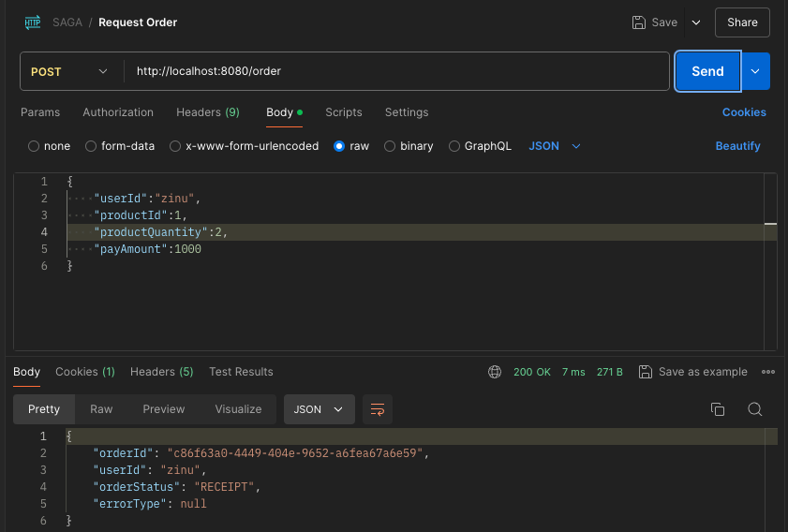Click the "productQuantity":2 line

[x=161, y=232]
